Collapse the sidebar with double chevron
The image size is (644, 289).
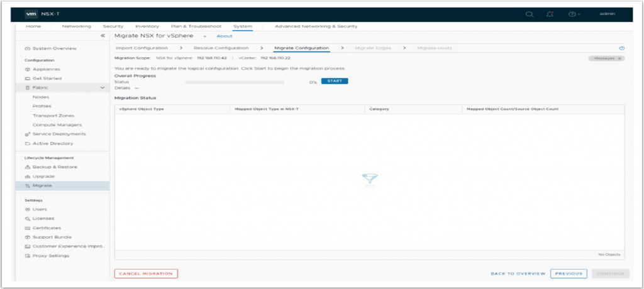[x=103, y=36]
